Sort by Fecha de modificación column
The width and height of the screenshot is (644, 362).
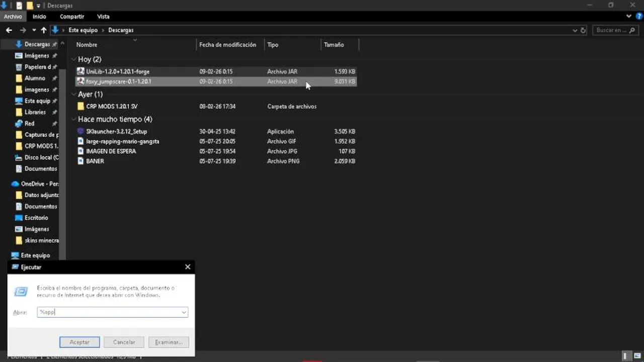227,45
